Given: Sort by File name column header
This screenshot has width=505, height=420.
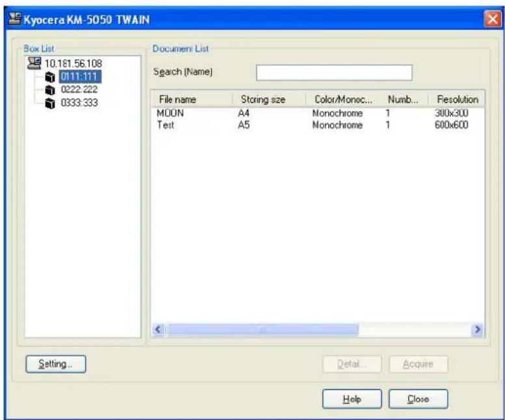Looking at the screenshot, I should [x=192, y=99].
